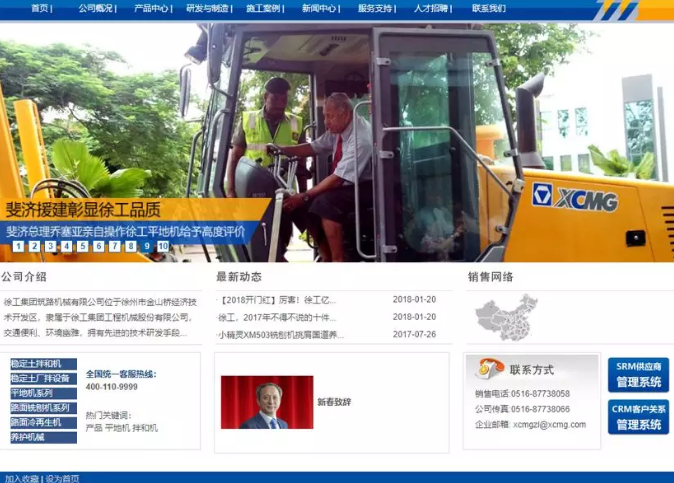Click the date 2017-07-26 in news list

tap(414, 334)
